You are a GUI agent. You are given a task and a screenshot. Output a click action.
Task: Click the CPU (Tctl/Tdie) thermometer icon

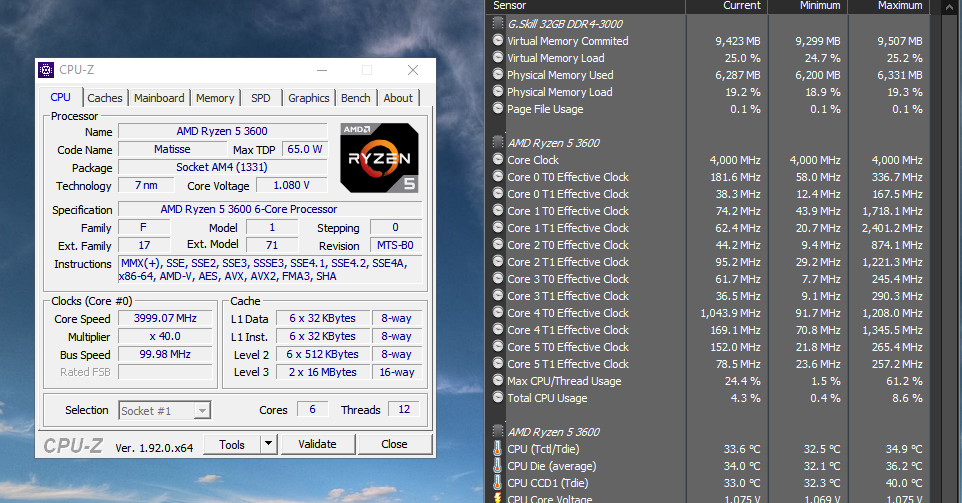[498, 448]
